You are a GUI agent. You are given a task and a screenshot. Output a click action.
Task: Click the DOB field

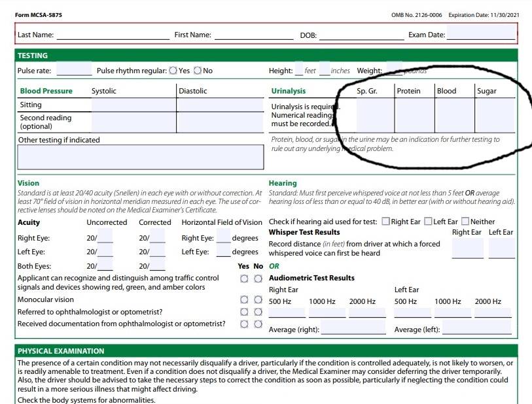pyautogui.click(x=362, y=34)
